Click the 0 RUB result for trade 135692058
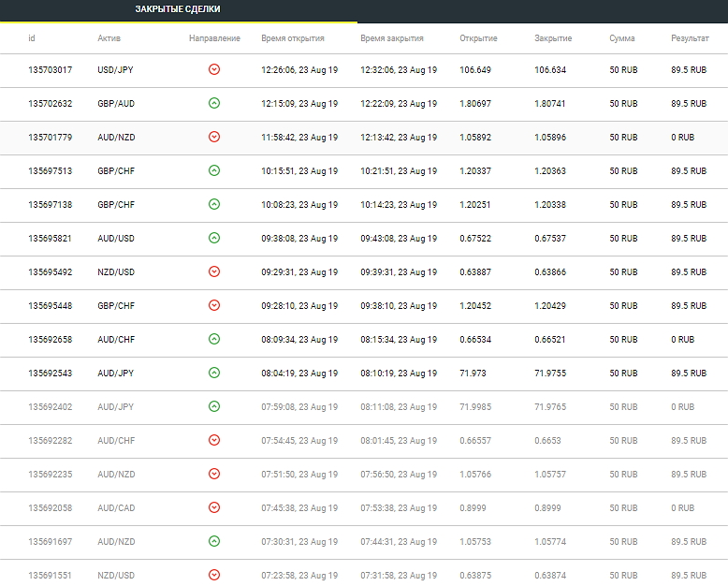The height and width of the screenshot is (586, 728). tap(682, 508)
